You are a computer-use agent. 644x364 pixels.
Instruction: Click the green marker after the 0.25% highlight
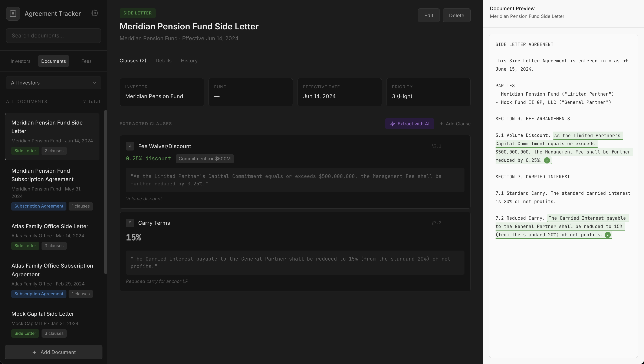point(547,161)
